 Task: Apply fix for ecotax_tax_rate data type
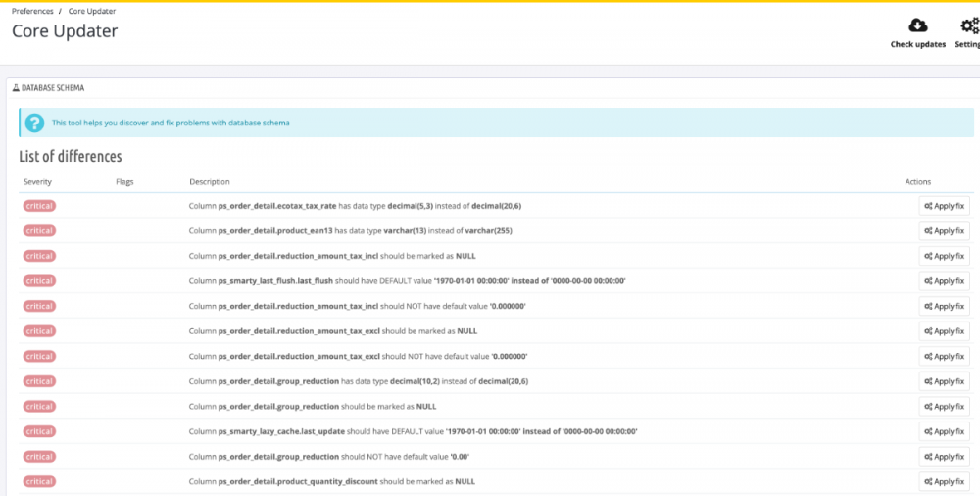pyautogui.click(x=944, y=206)
